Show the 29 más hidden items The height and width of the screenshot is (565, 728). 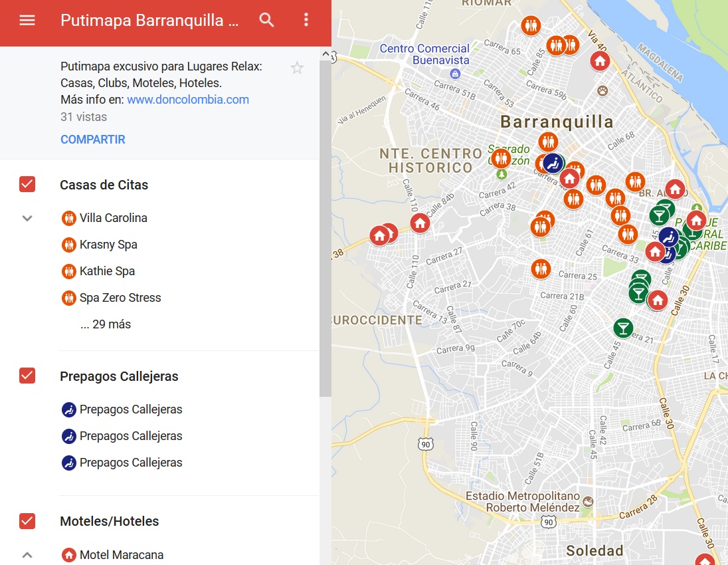click(x=105, y=324)
